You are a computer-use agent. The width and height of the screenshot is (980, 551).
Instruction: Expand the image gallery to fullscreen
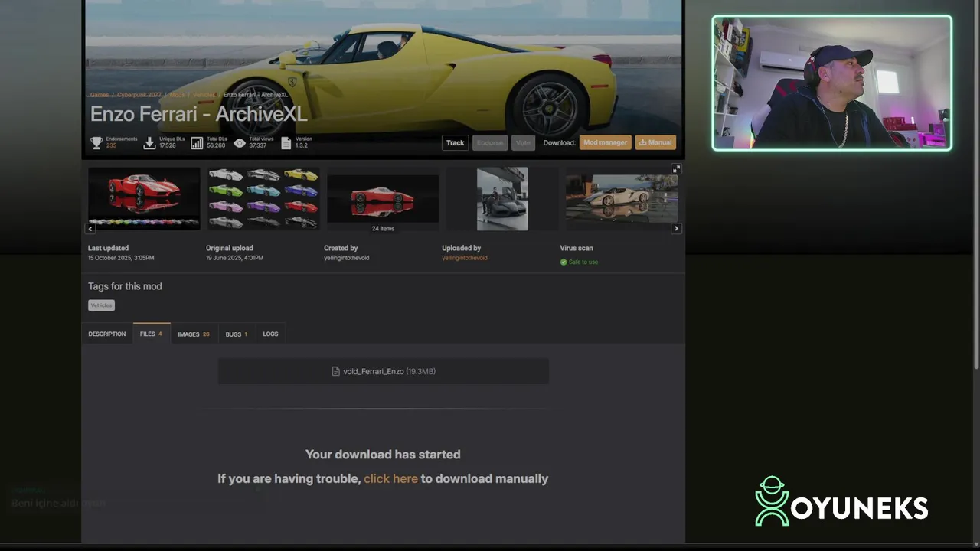[676, 168]
